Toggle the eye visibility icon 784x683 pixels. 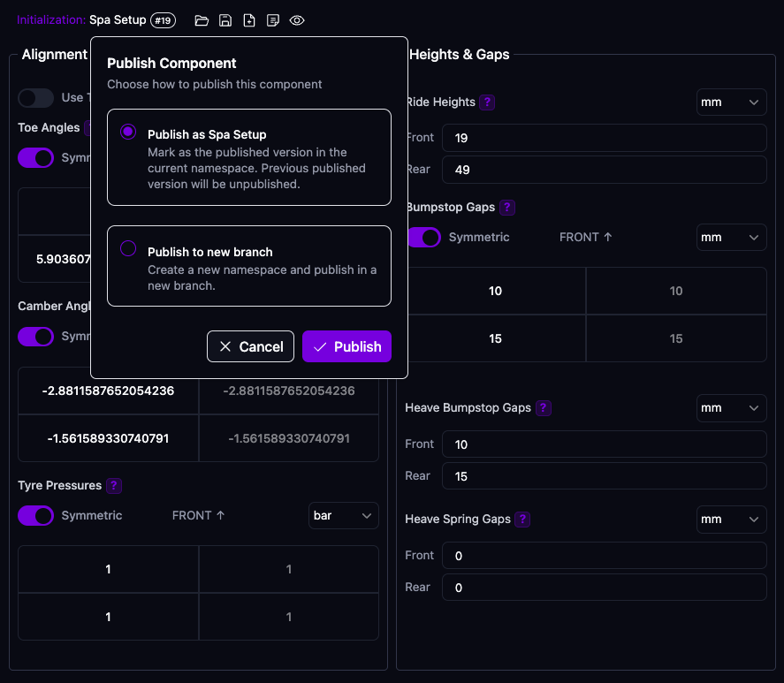(297, 20)
